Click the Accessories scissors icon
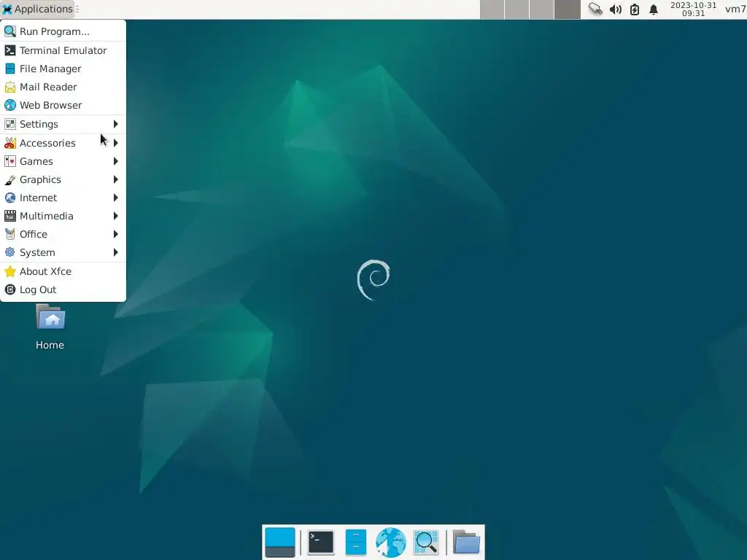Image resolution: width=747 pixels, height=560 pixels. tap(10, 143)
